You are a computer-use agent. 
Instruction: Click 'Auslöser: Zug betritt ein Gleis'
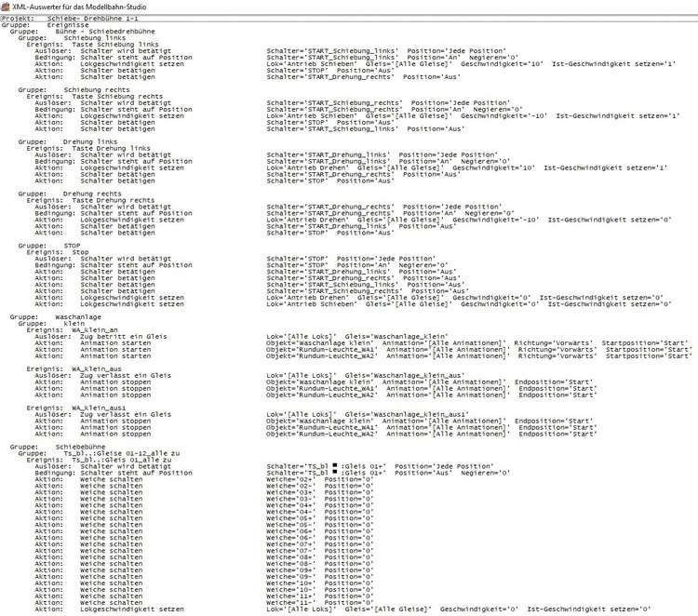(101, 337)
